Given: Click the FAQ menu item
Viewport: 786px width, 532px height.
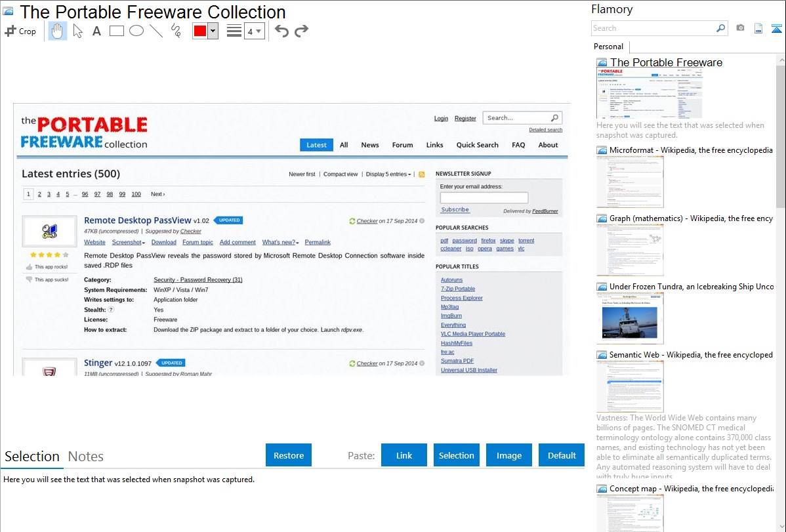Looking at the screenshot, I should click(518, 145).
